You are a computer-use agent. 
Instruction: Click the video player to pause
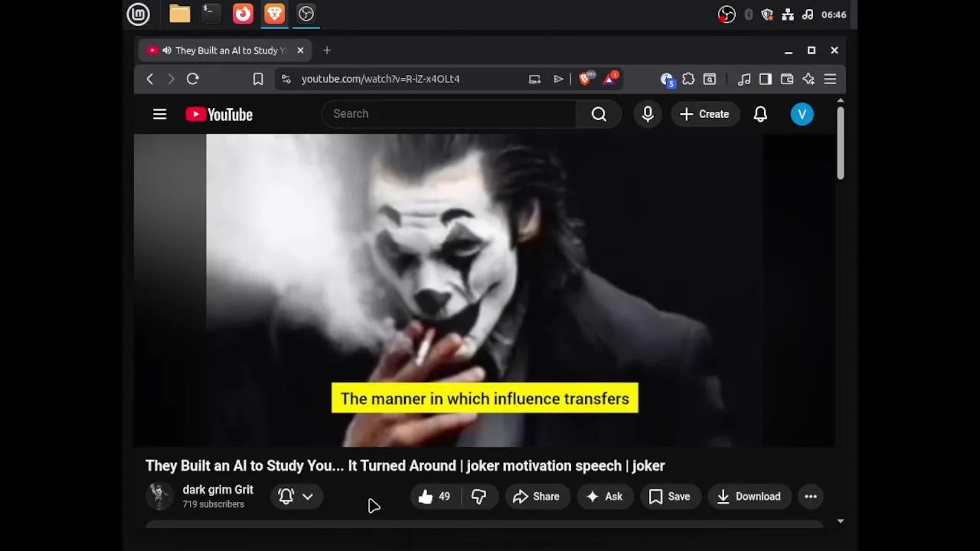484,291
